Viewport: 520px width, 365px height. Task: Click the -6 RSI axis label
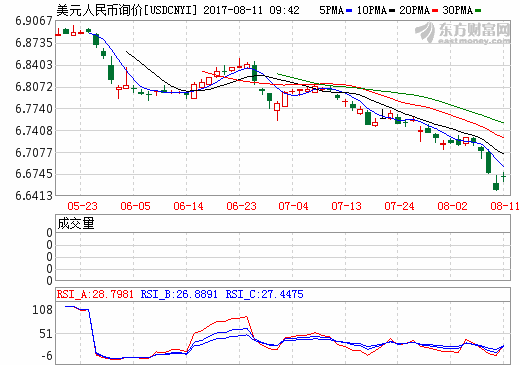point(47,356)
